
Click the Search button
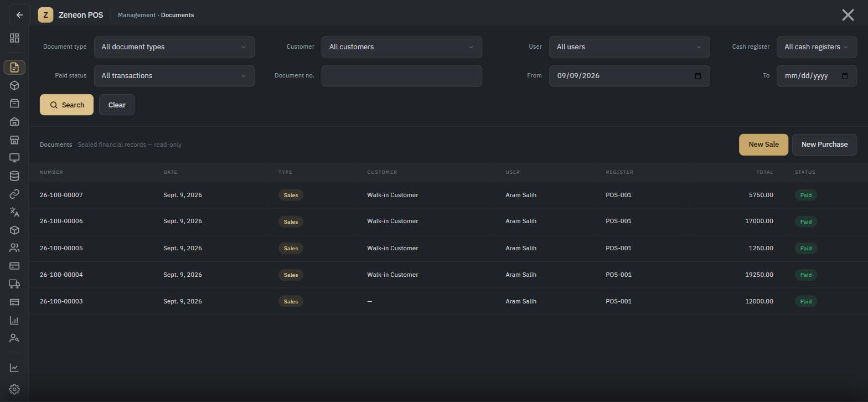[66, 105]
